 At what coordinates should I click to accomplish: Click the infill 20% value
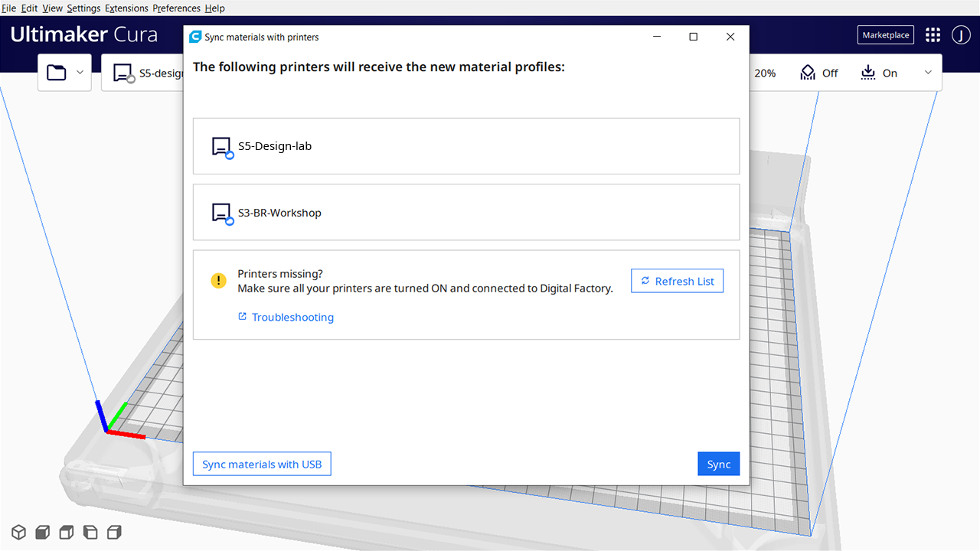coord(765,73)
